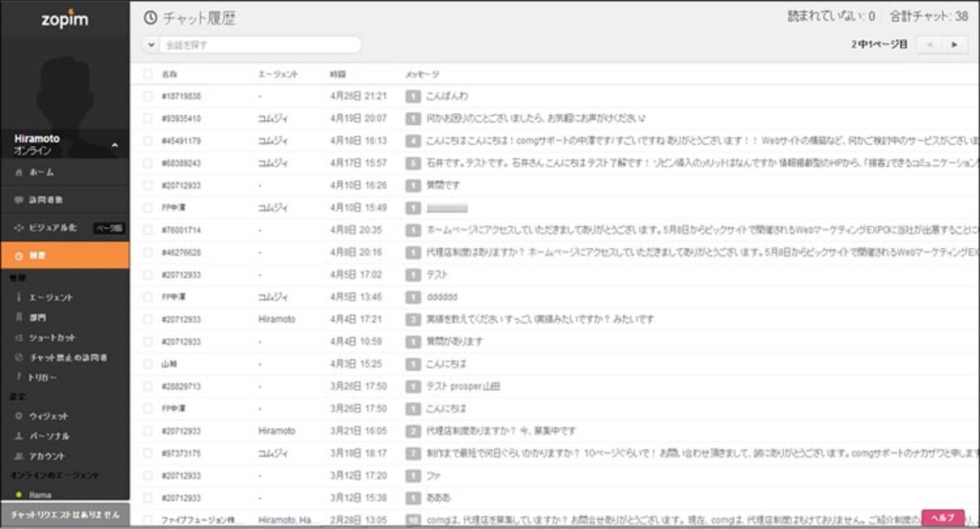The width and height of the screenshot is (980, 529).
Task: Click the ヘルプ help button
Action: click(x=942, y=518)
